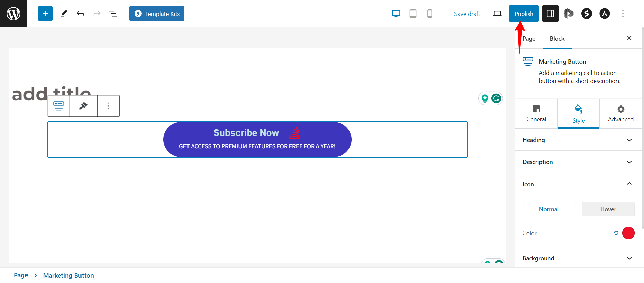Click the WordPress logo icon

tap(13, 14)
